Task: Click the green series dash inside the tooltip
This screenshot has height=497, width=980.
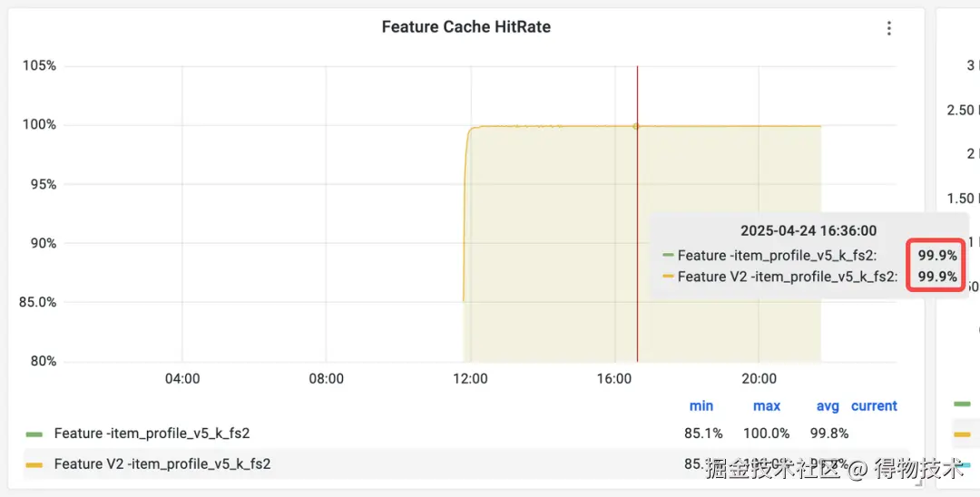Action: coord(669,256)
